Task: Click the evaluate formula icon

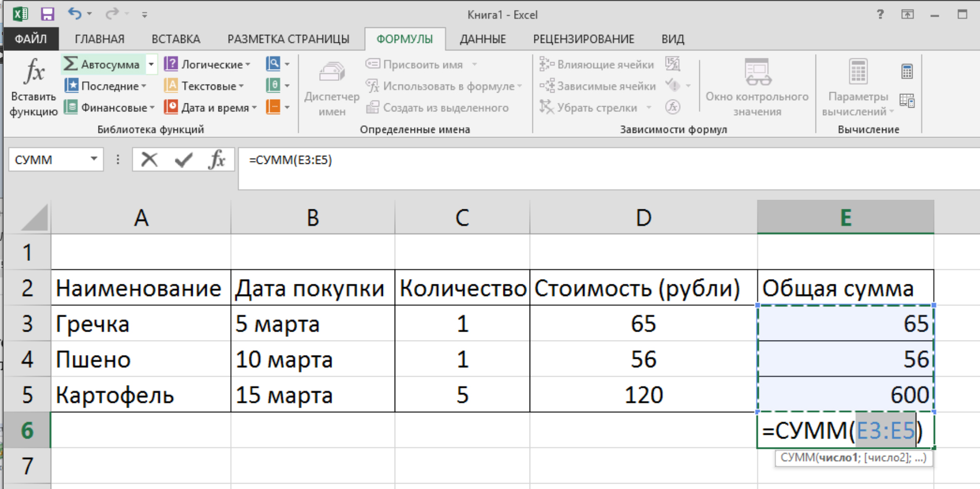Action: coord(673,108)
